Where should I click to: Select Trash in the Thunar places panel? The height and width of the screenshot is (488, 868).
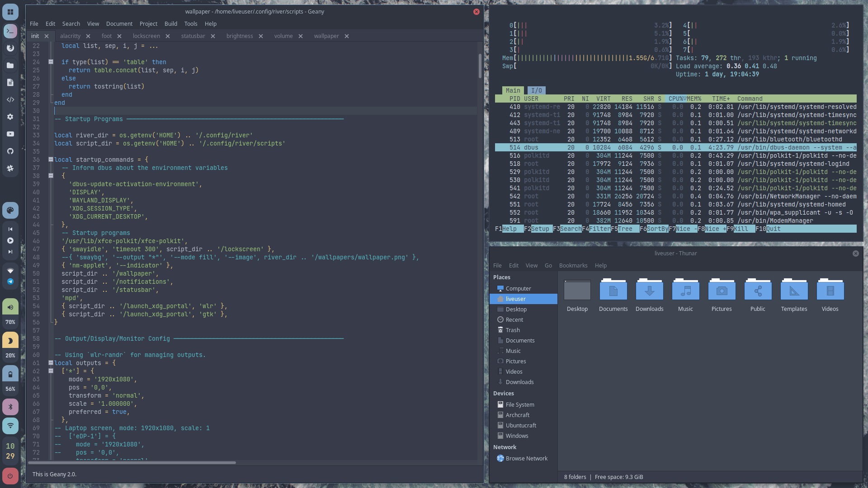512,330
